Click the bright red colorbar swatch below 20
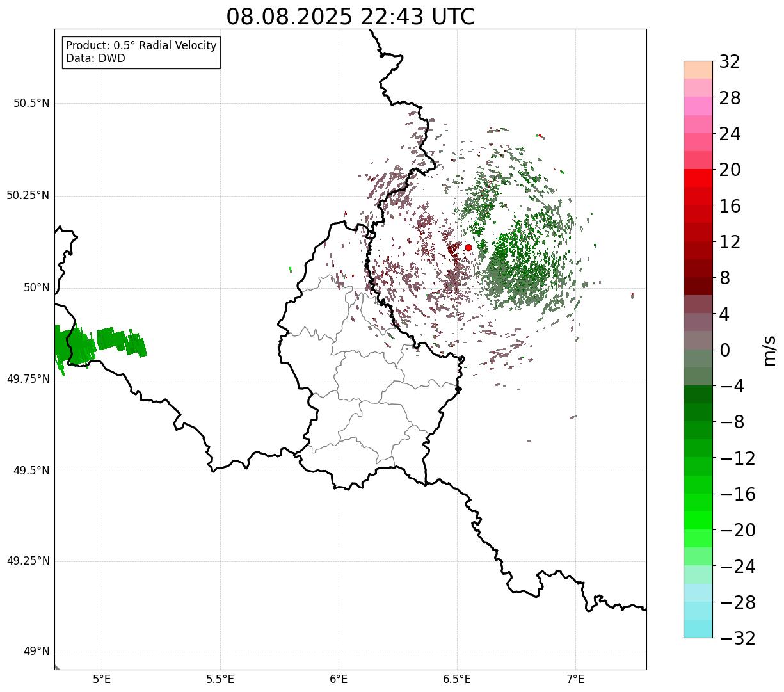This screenshot has height=692, width=784. (698, 178)
